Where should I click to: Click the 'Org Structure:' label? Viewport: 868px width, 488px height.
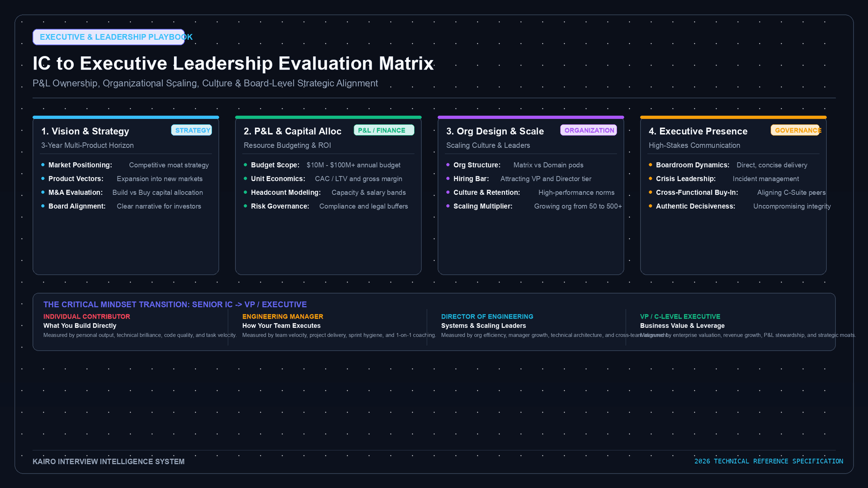(x=477, y=165)
